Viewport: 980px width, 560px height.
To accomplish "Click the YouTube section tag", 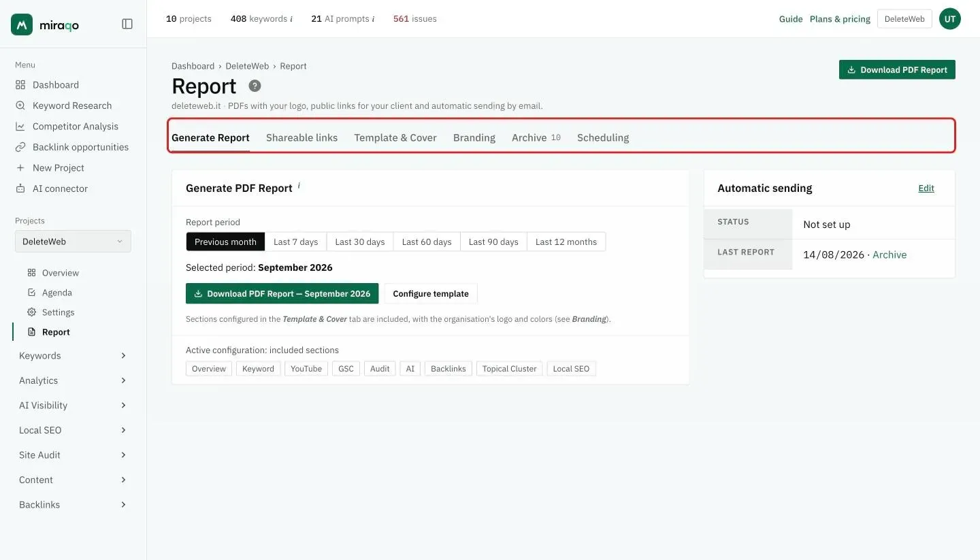I will pyautogui.click(x=306, y=369).
